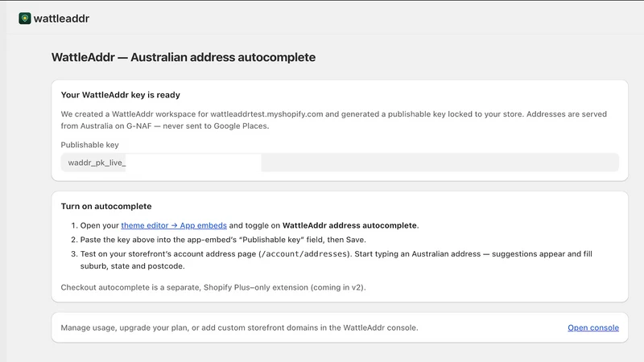Image resolution: width=644 pixels, height=362 pixels.
Task: Click the wattleaddrtest.myshopify.com store name
Action: point(266,114)
